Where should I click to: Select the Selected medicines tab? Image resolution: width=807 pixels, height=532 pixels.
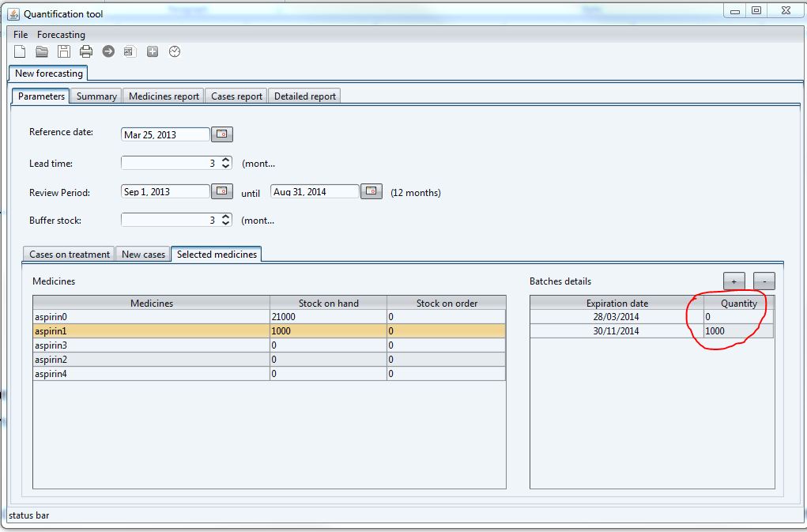pyautogui.click(x=217, y=255)
